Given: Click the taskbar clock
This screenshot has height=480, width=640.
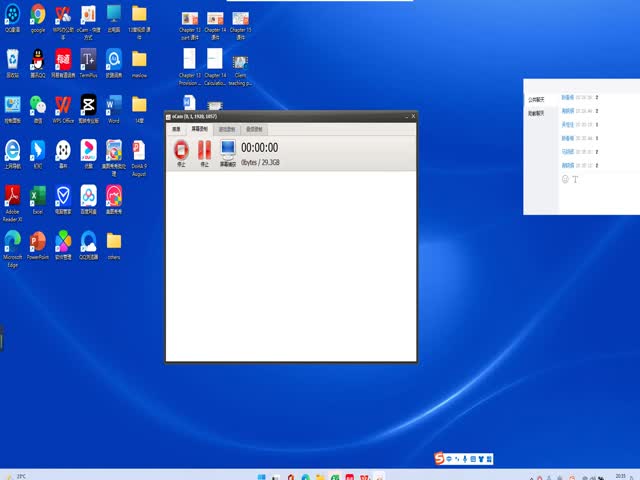Looking at the screenshot, I should coord(620,475).
